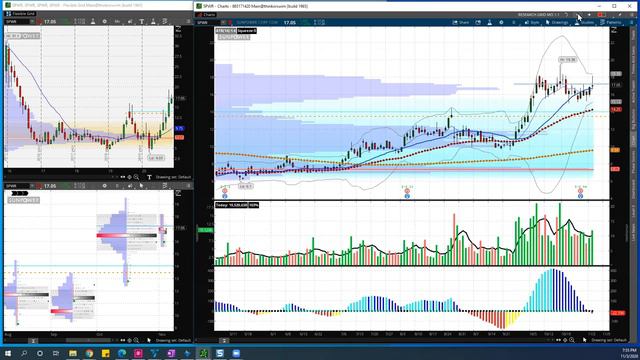Open the Share menu in Charts window

click(x=460, y=22)
